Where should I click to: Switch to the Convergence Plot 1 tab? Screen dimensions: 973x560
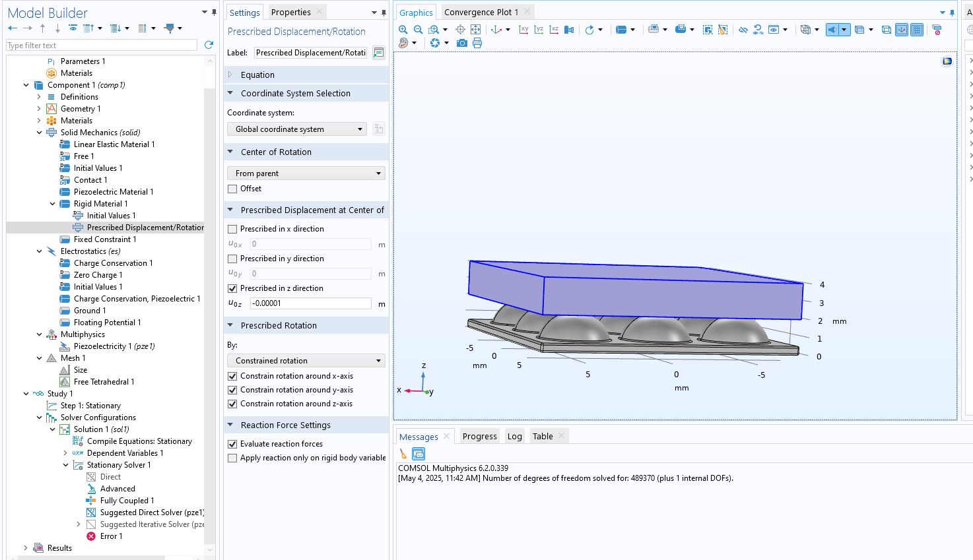481,12
